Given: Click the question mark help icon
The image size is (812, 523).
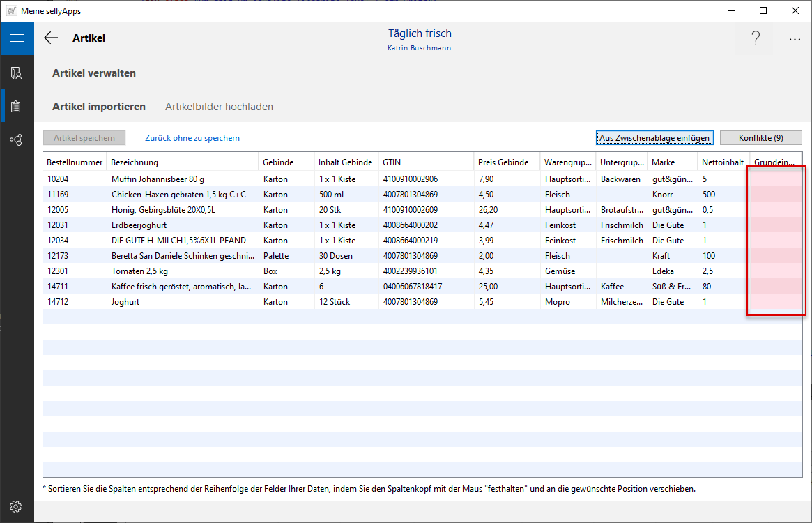Looking at the screenshot, I should pyautogui.click(x=756, y=39).
